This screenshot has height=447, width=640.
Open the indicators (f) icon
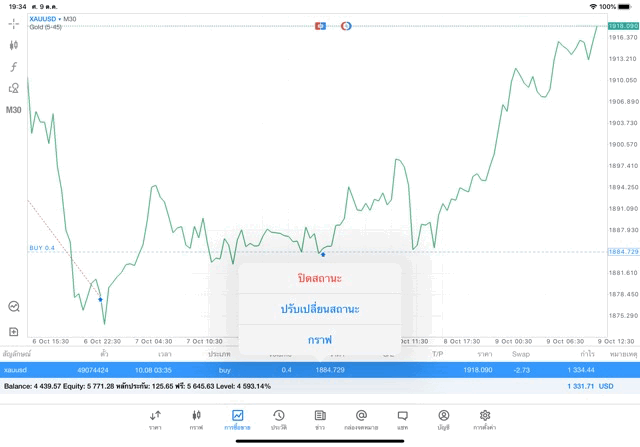(14, 66)
